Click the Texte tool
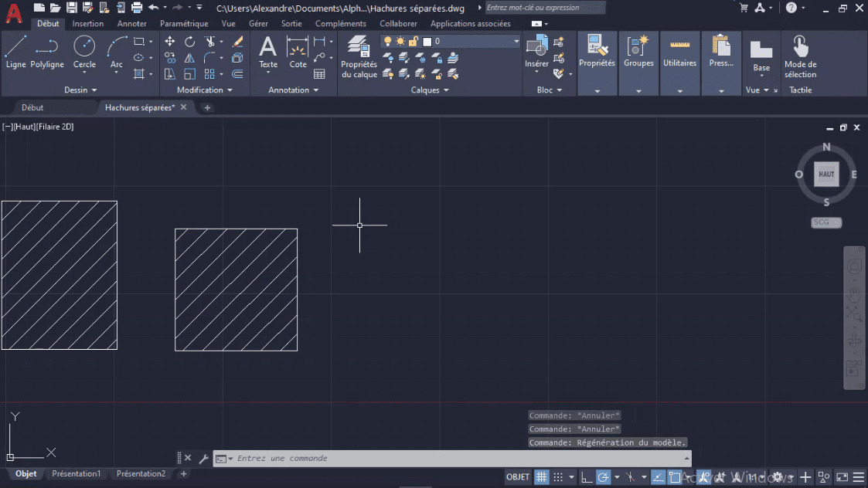The width and height of the screenshot is (868, 488). 267,54
